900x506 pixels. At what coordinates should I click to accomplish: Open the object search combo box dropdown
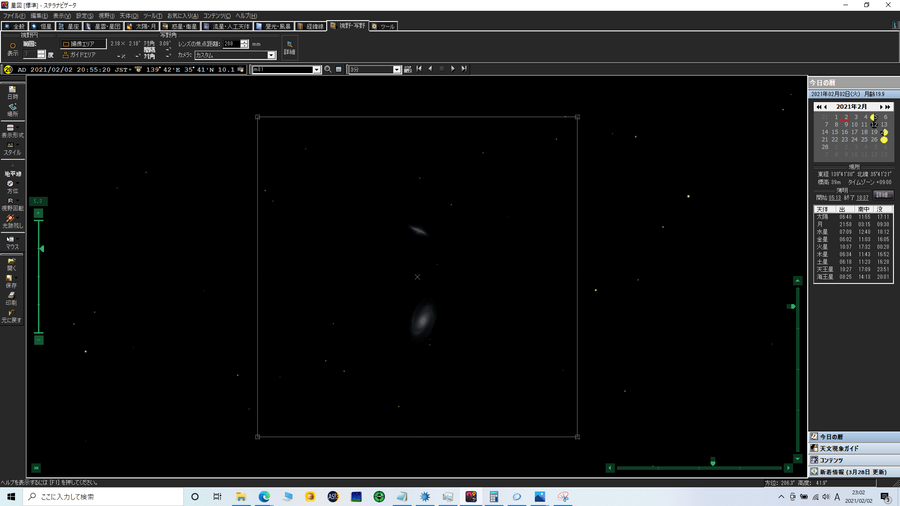point(316,69)
